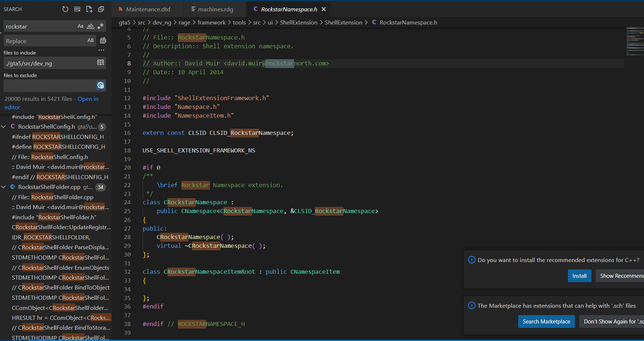Close the RockstarNamespace.h tab
The width and height of the screenshot is (644, 341).
tap(323, 9)
